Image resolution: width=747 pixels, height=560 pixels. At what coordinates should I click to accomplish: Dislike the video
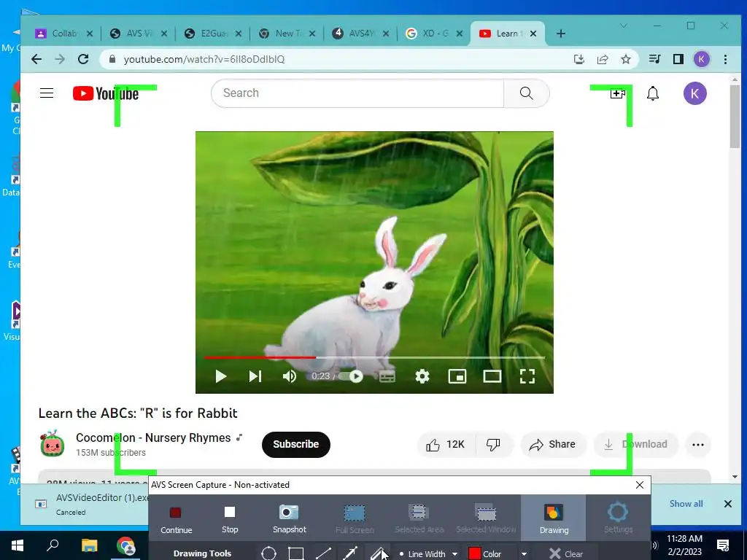[x=494, y=445]
